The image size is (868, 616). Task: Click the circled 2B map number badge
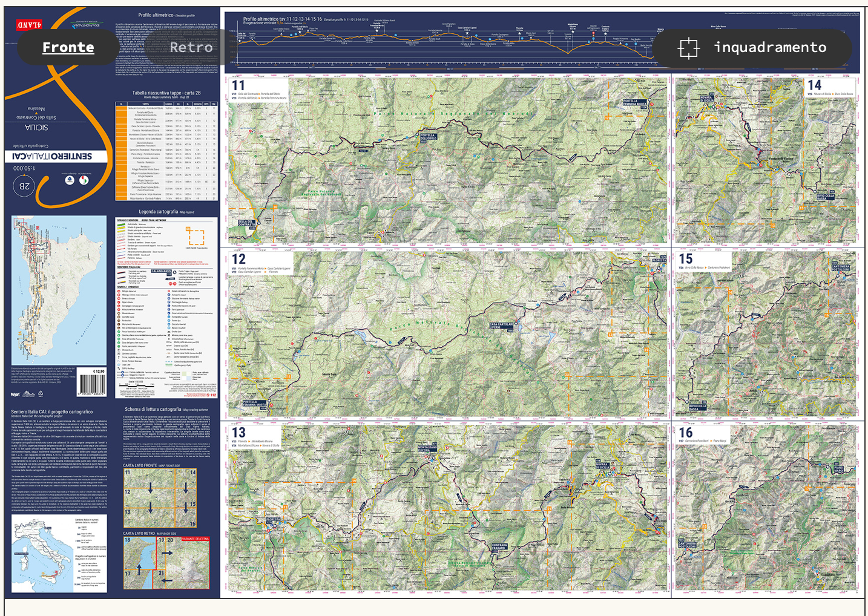[25, 186]
